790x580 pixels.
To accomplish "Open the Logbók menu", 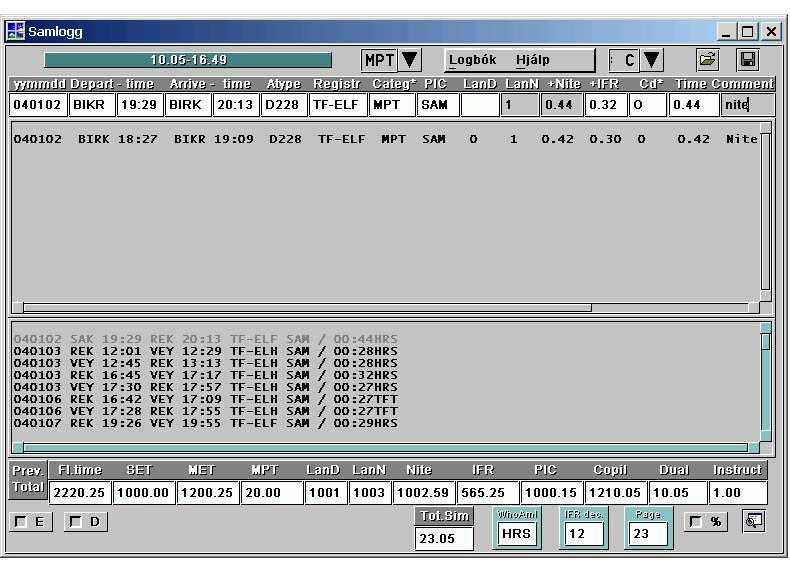I will click(x=473, y=60).
